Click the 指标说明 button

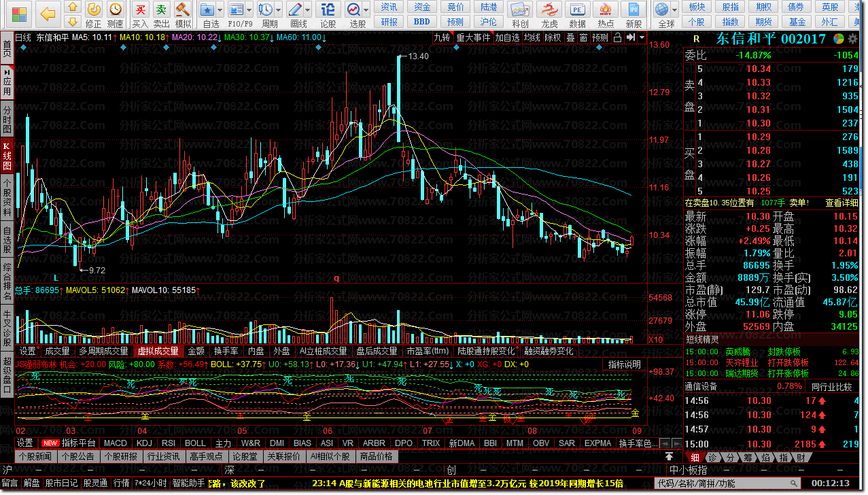pos(625,364)
